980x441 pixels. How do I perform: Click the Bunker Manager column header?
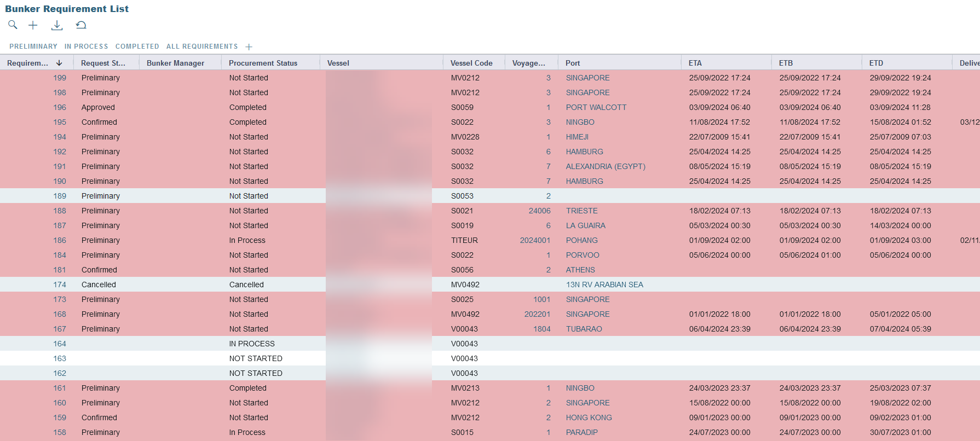pyautogui.click(x=175, y=63)
